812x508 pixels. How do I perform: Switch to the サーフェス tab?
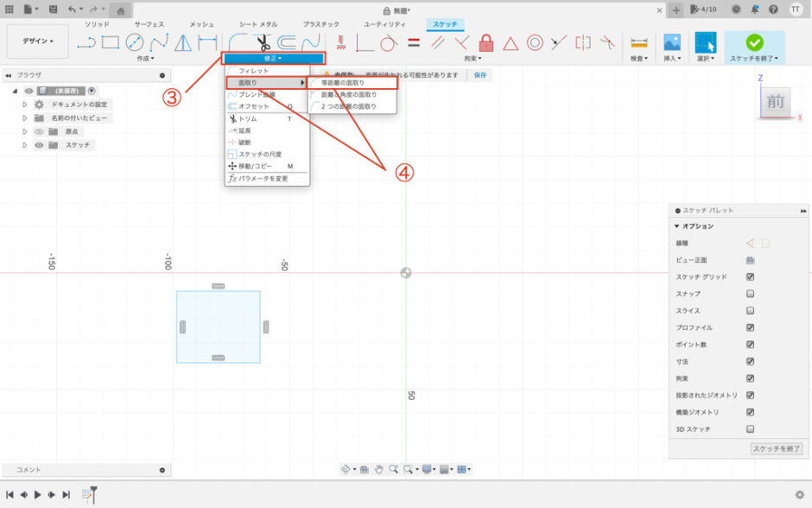tap(149, 24)
